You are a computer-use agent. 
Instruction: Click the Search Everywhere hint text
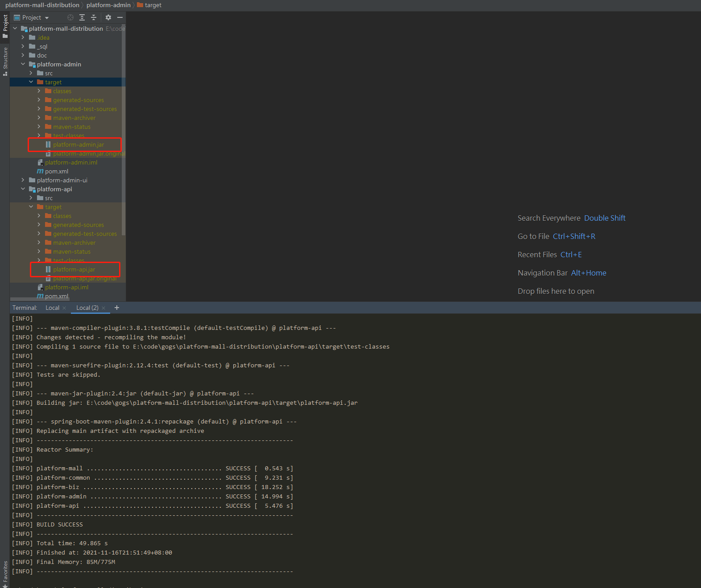coord(549,218)
